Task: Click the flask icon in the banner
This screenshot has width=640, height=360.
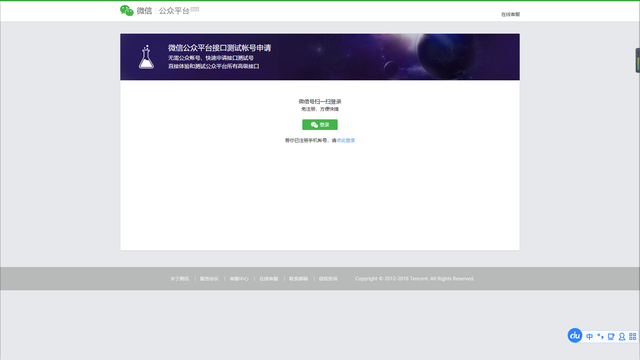Action: tap(146, 57)
